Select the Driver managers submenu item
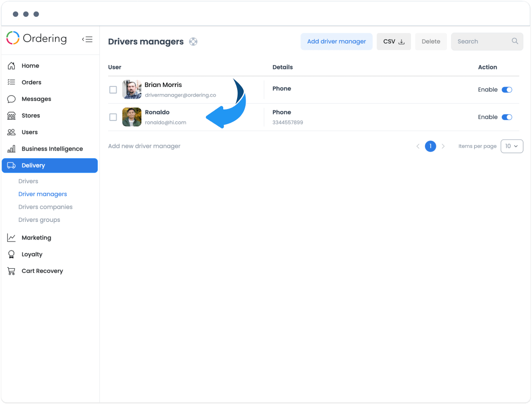 pos(43,194)
